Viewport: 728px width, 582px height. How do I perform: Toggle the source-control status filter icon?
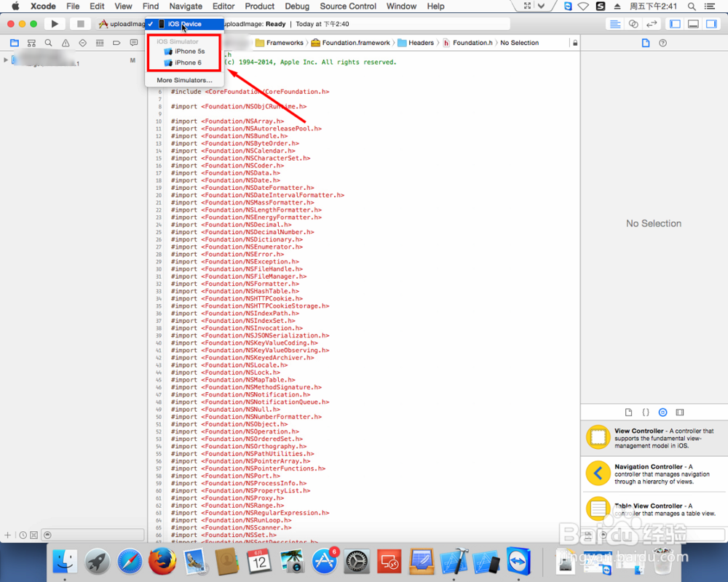33,535
